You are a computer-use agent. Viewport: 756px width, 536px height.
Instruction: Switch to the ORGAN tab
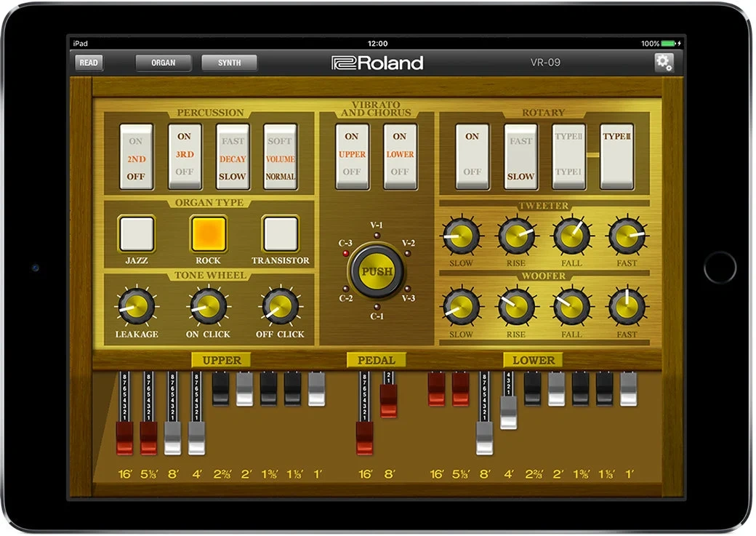pos(163,63)
